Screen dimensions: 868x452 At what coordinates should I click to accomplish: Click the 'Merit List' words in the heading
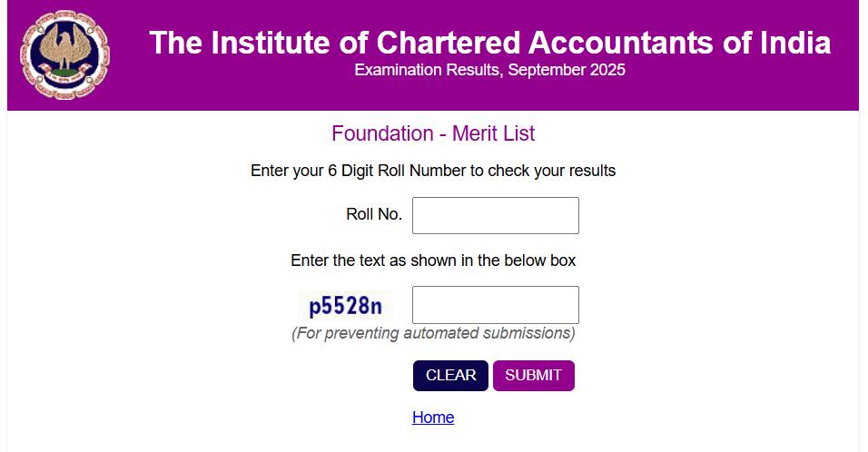coord(493,134)
